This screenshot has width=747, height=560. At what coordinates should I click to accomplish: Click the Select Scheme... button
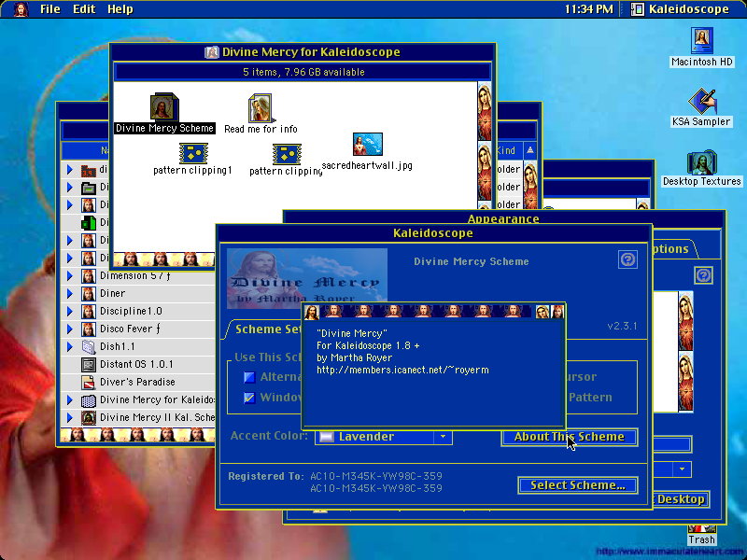pos(577,485)
